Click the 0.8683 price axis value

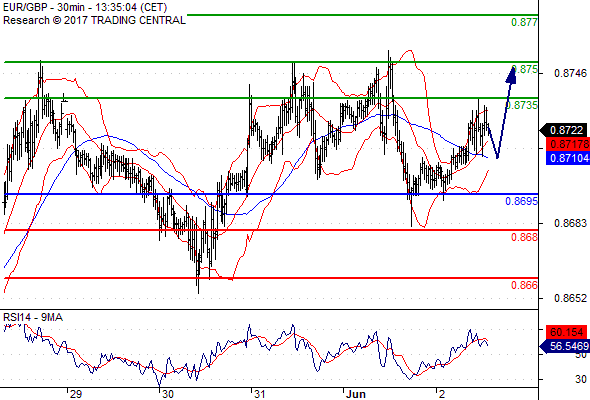570,223
